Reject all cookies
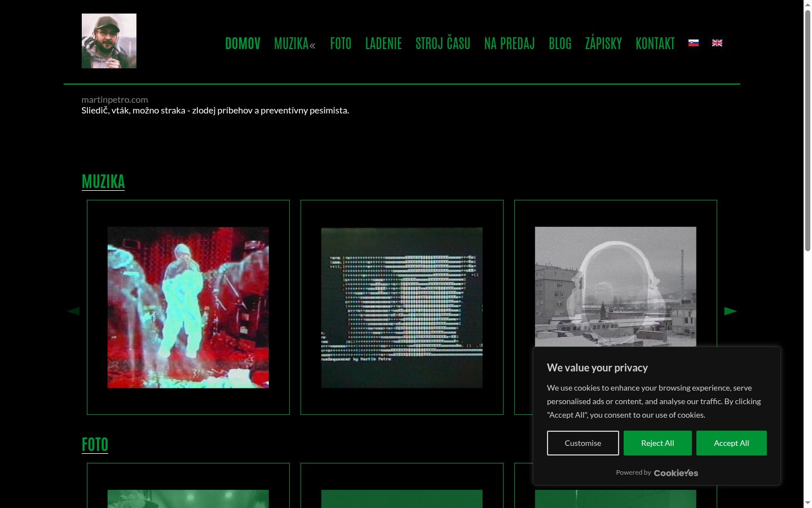Image resolution: width=812 pixels, height=508 pixels. pyautogui.click(x=657, y=443)
